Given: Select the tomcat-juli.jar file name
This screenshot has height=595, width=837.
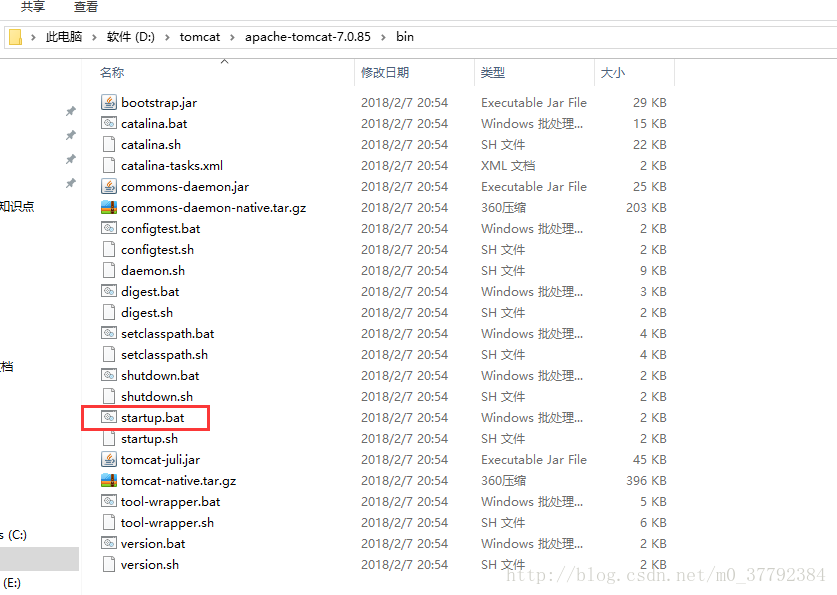Looking at the screenshot, I should point(161,459).
